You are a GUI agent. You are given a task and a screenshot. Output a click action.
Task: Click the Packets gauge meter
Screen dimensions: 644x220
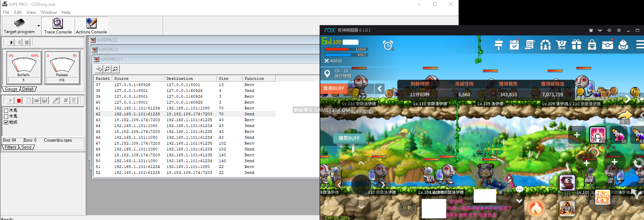tap(62, 67)
